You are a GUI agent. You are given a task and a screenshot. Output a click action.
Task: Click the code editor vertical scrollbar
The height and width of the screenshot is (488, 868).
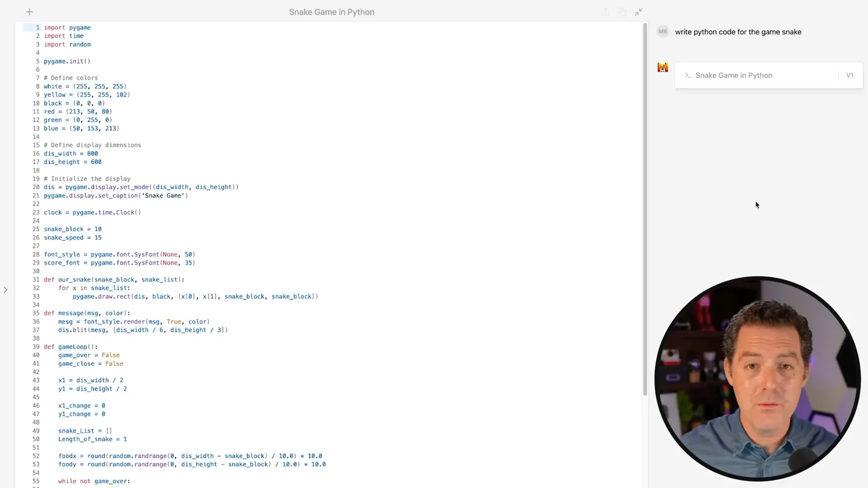tap(645, 209)
